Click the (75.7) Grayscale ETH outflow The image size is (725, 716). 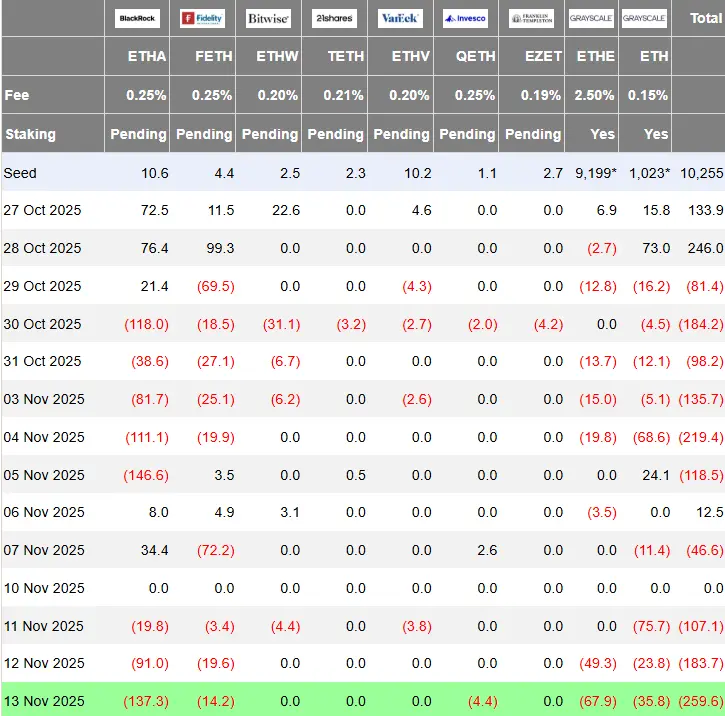(x=651, y=626)
